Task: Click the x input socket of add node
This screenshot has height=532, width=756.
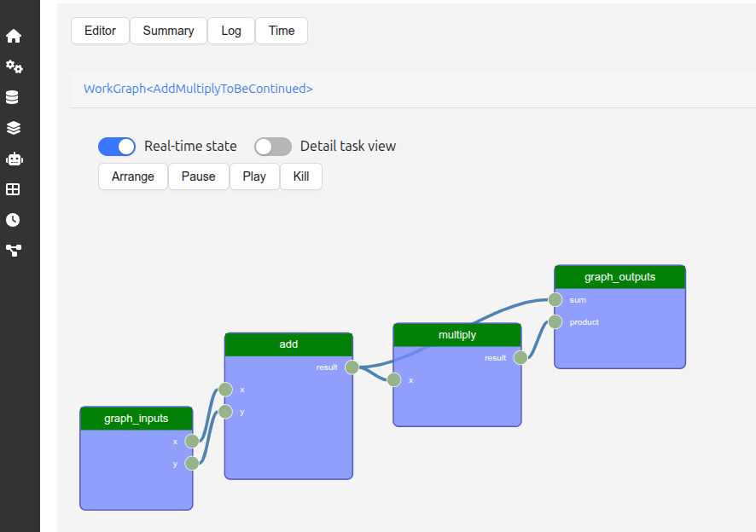Action: (225, 390)
